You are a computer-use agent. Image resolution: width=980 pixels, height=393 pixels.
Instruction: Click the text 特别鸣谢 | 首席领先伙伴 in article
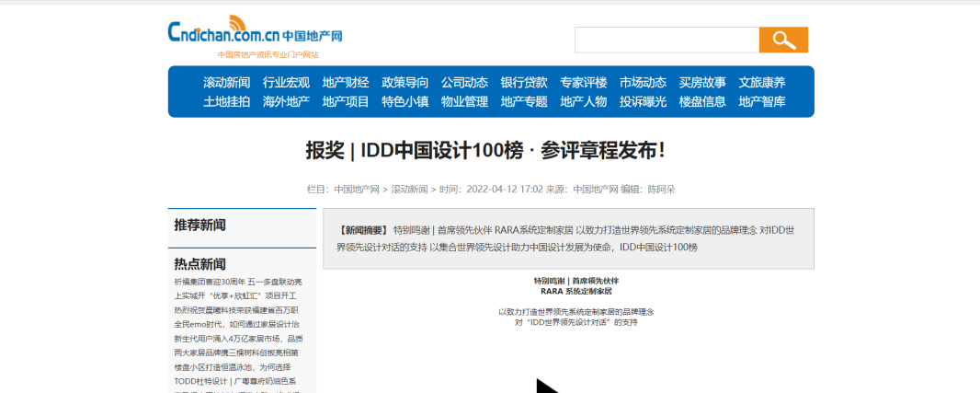tap(575, 281)
